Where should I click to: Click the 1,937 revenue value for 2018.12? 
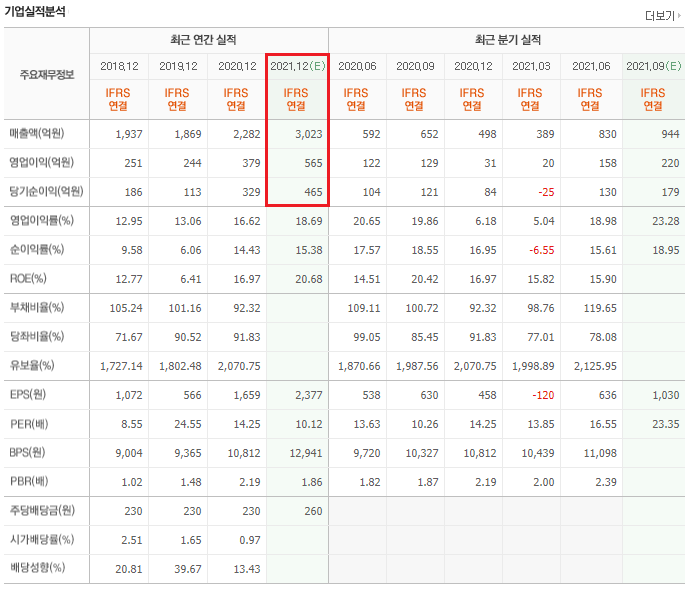click(129, 134)
